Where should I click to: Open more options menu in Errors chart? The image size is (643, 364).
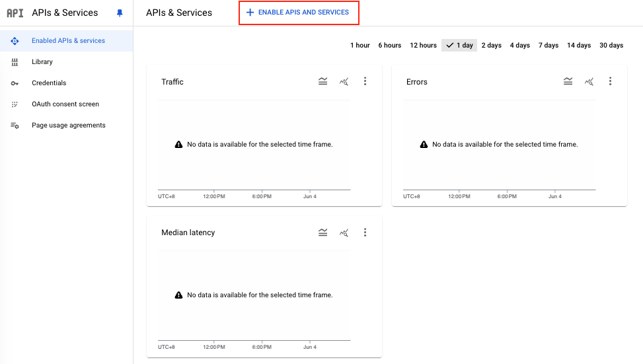pos(610,81)
